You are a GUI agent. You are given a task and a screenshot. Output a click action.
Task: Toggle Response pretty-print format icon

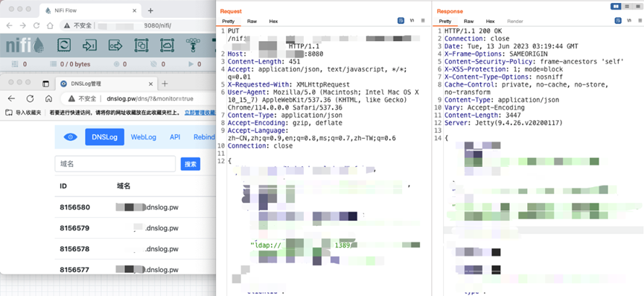point(618,21)
